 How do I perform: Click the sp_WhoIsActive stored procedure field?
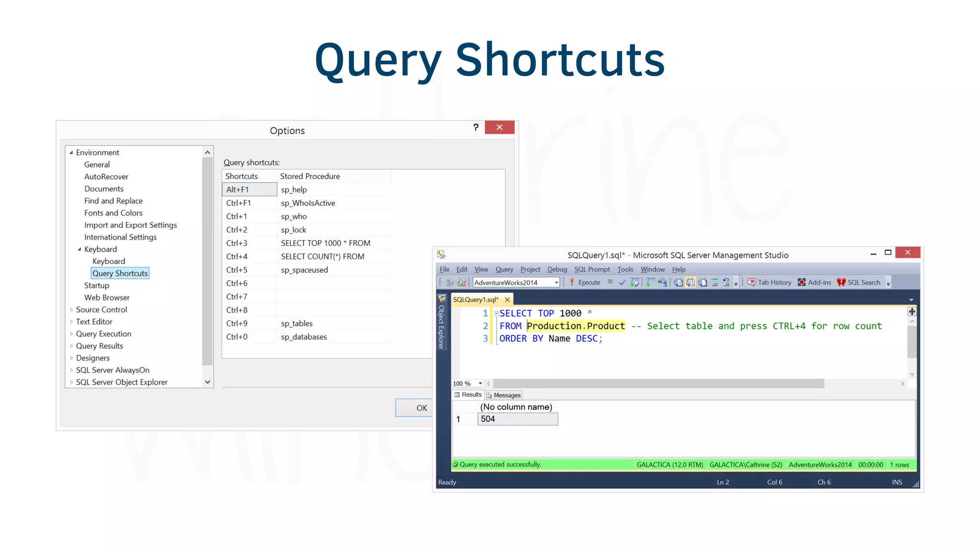point(334,203)
